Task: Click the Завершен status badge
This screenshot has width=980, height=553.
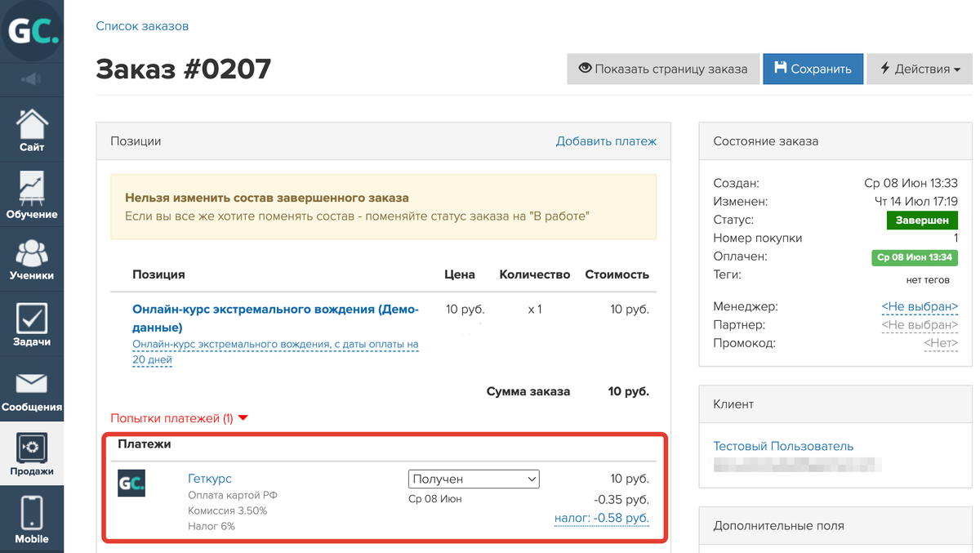Action: coord(922,221)
